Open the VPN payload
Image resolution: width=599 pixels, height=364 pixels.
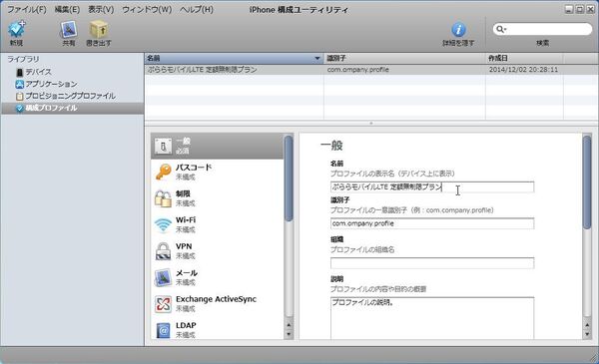217,251
